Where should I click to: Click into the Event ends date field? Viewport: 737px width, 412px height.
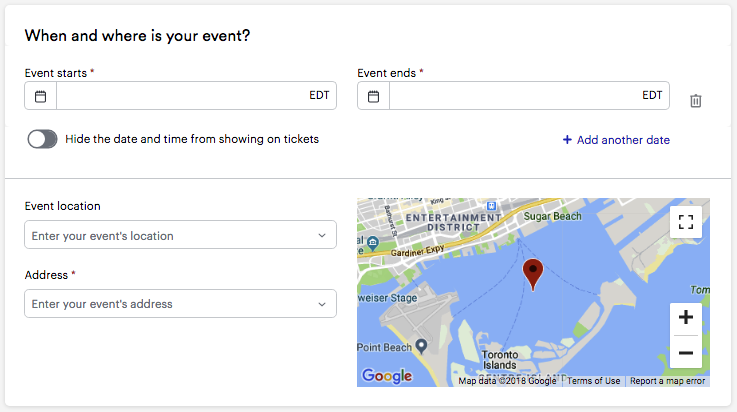point(513,96)
